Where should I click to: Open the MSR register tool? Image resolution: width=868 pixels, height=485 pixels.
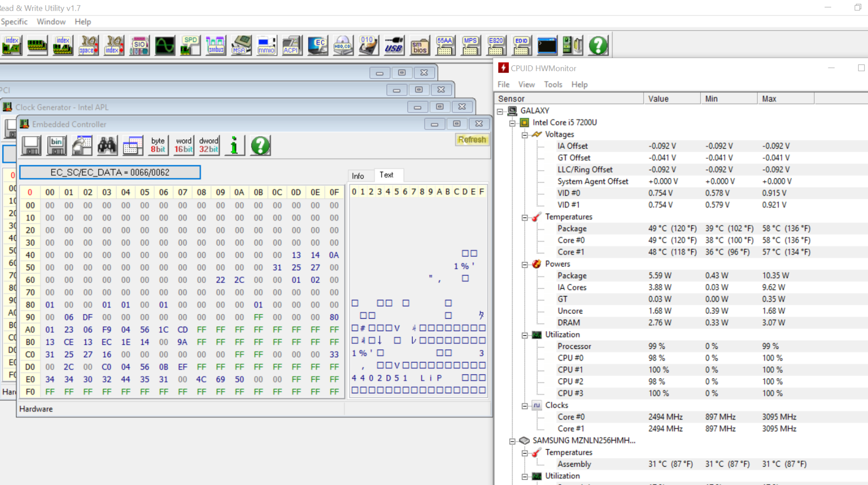(x=241, y=46)
